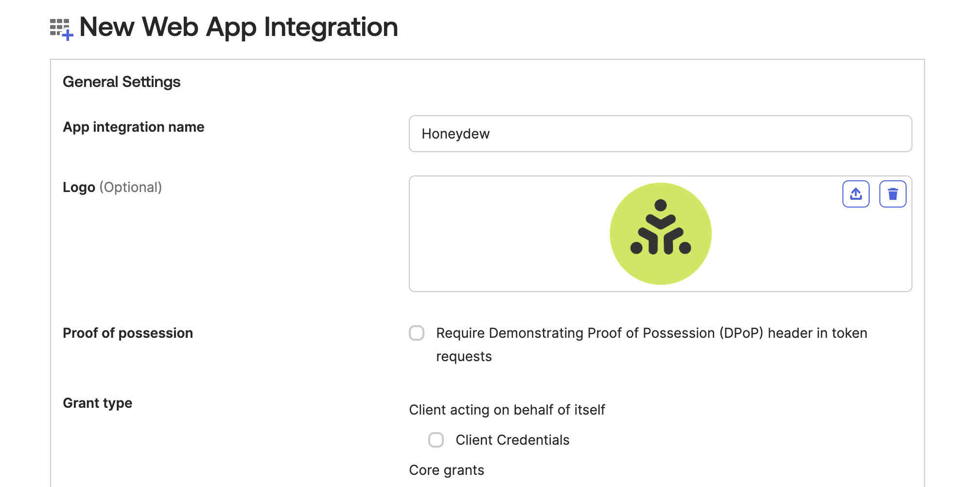The height and width of the screenshot is (487, 980).
Task: Click the upload arrow inside the blue button
Action: point(856,193)
